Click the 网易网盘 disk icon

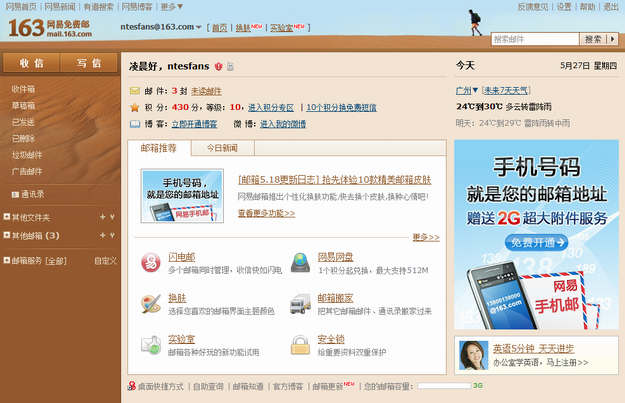(x=301, y=263)
